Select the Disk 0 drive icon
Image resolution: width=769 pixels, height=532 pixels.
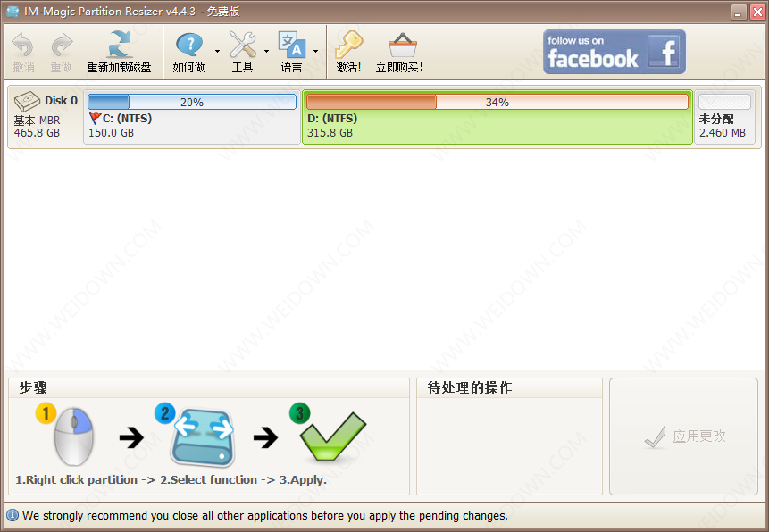tap(27, 102)
